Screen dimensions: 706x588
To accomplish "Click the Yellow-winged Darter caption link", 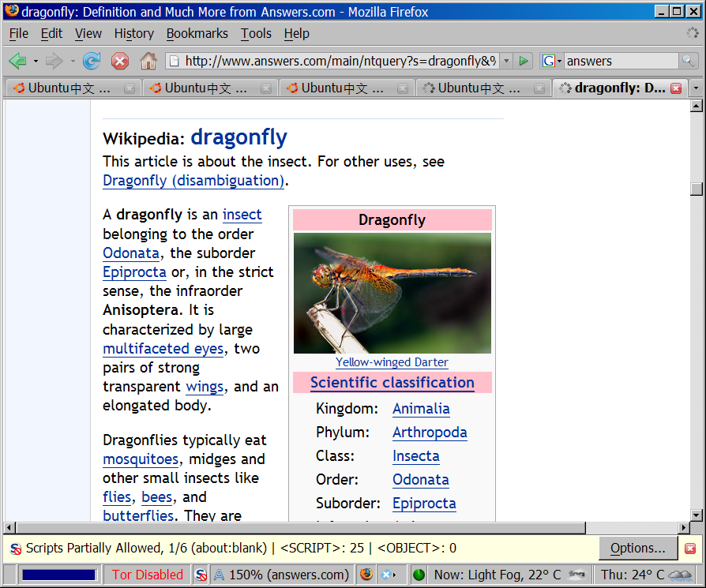I will (x=392, y=362).
